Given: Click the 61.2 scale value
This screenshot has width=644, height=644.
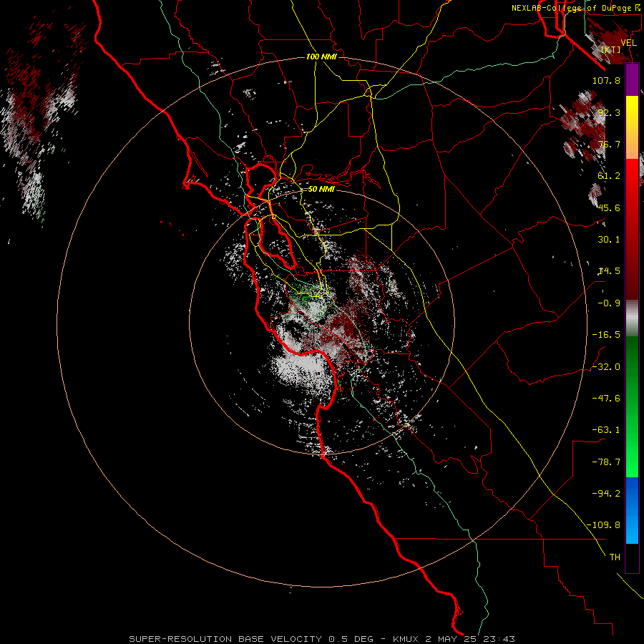Looking at the screenshot, I should [609, 176].
